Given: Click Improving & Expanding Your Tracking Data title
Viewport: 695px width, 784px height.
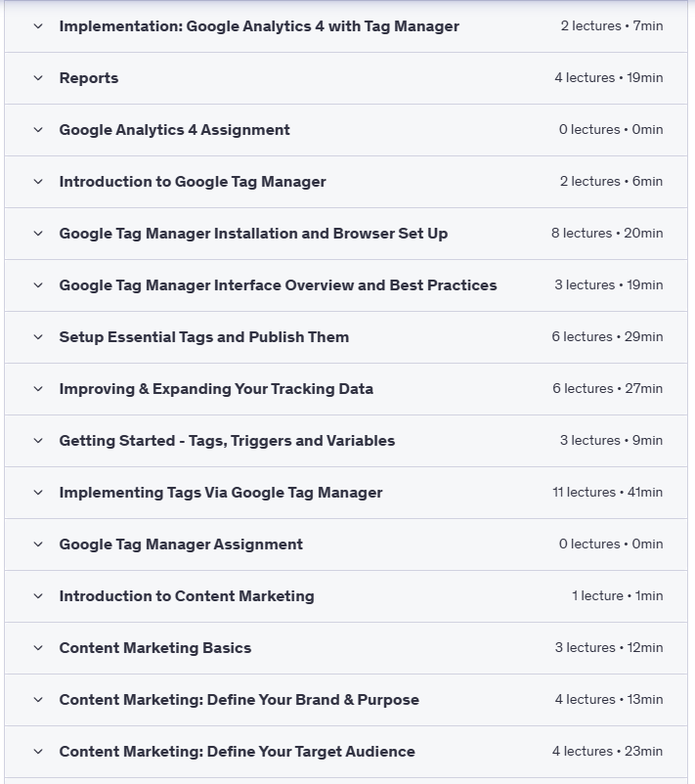Looking at the screenshot, I should coord(216,389).
